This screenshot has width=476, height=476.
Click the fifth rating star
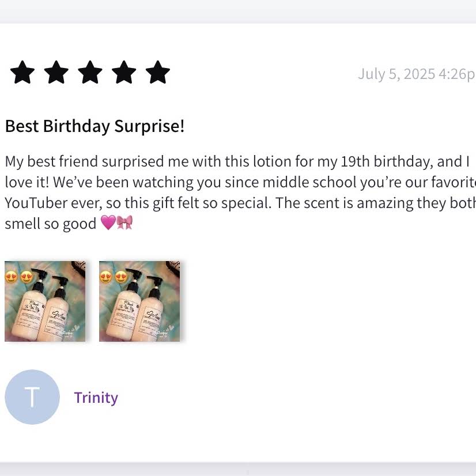158,73
